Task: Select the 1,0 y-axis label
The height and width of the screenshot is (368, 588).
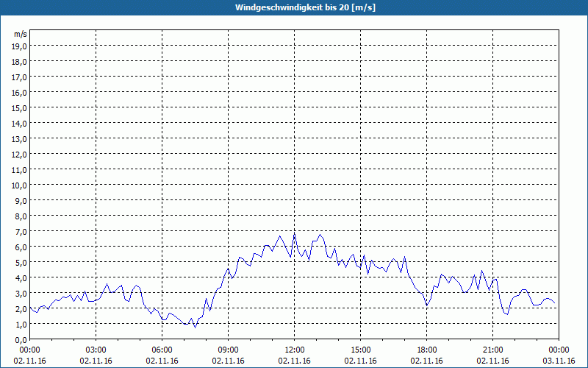Action: (21, 325)
